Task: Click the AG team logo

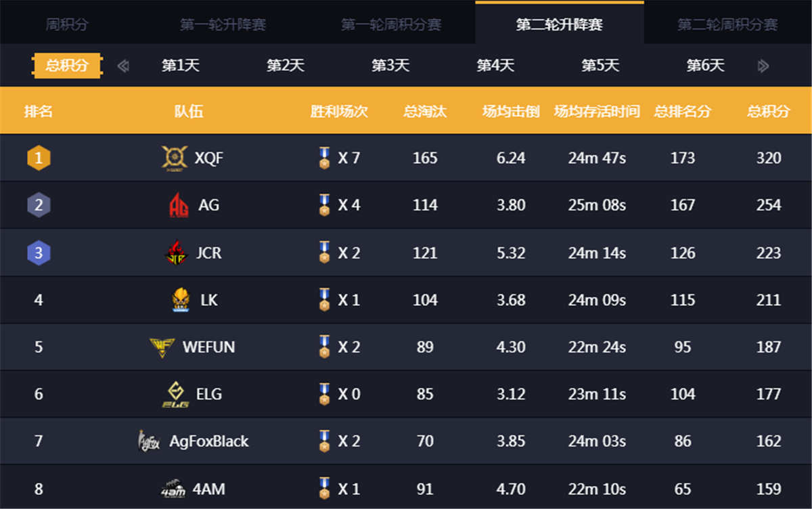Action: 179,205
